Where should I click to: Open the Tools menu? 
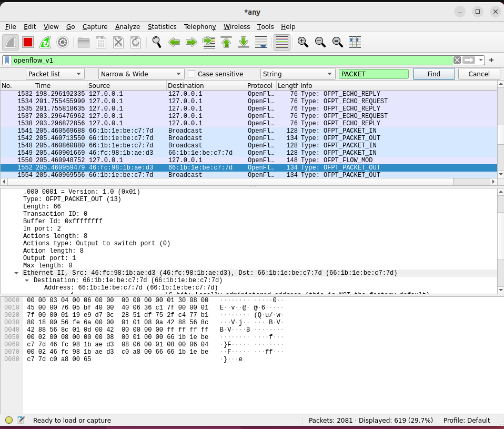pos(265,27)
